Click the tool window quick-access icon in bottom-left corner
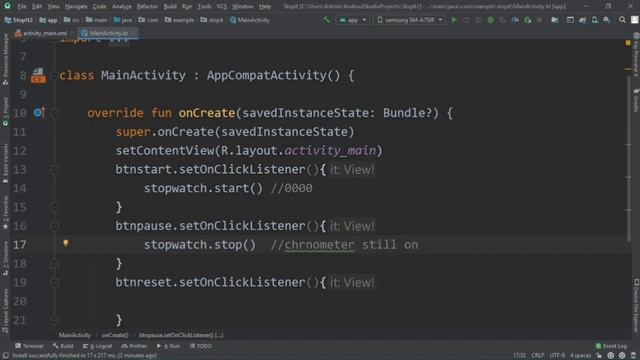The image size is (640, 360). click(6, 356)
